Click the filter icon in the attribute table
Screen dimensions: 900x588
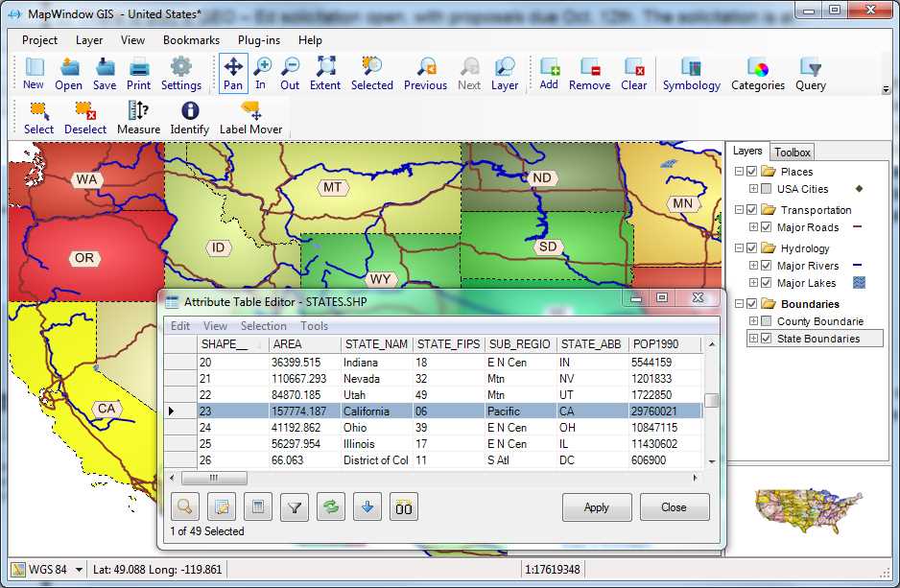coord(294,506)
